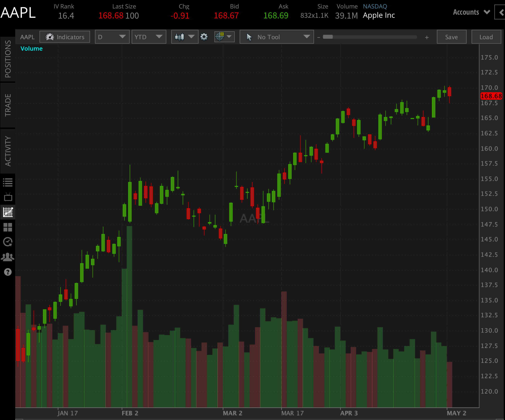Switch to the TRADE side tab
This screenshot has height=420, width=505.
pyautogui.click(x=8, y=105)
